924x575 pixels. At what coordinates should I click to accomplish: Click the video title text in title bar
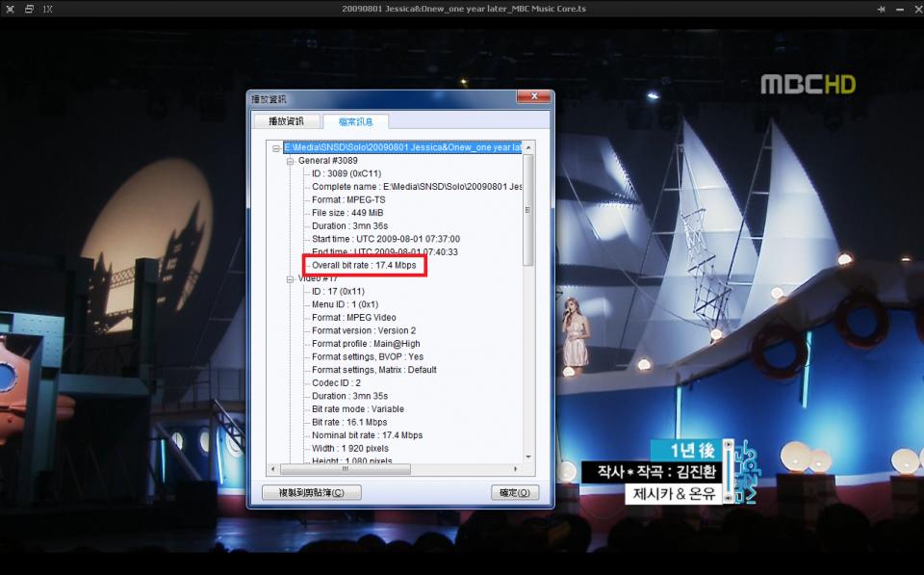pos(464,9)
